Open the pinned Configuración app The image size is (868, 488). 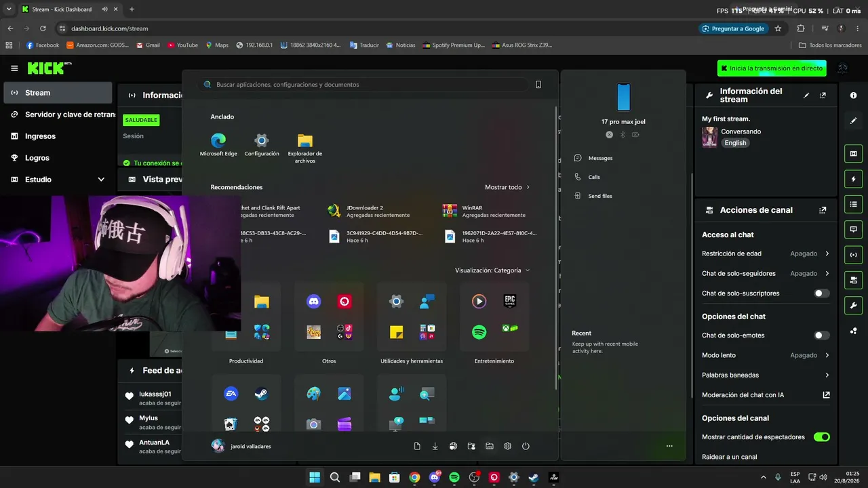pyautogui.click(x=262, y=145)
